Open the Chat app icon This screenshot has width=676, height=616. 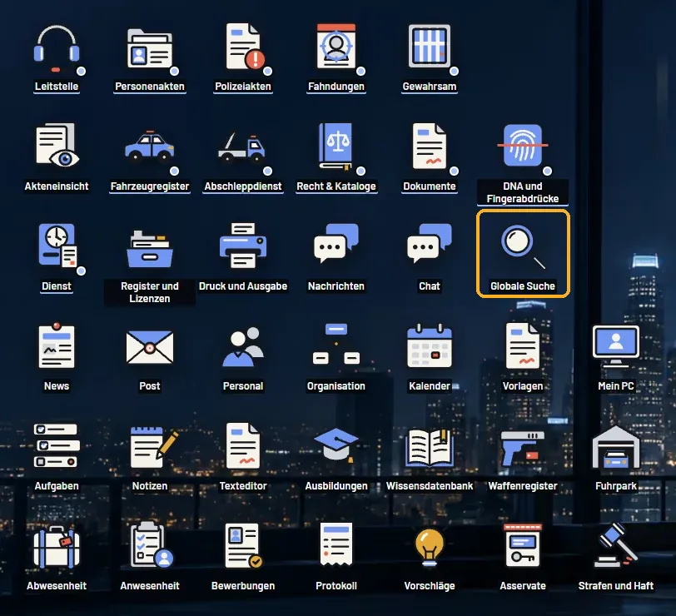tap(430, 244)
